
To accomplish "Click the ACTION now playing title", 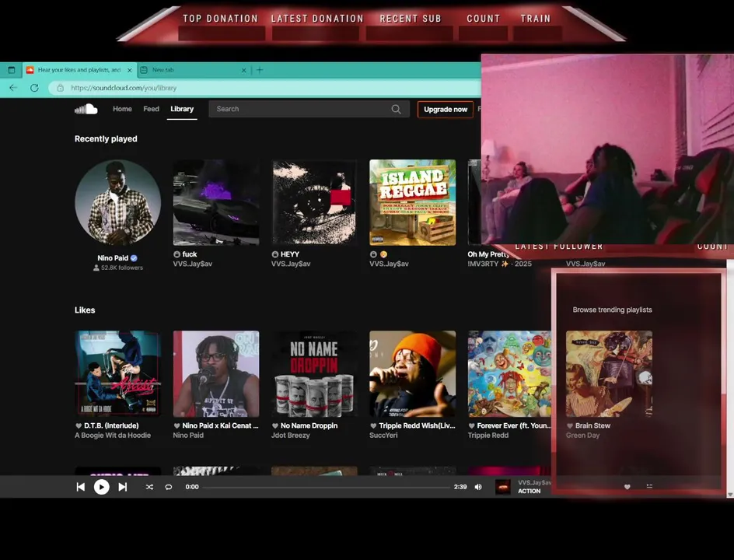I will (529, 492).
